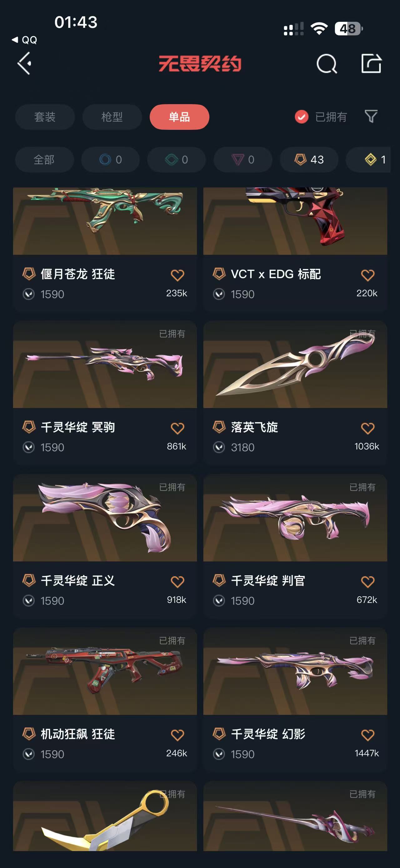Switch to the 套装 tab
This screenshot has width=400, height=868.
pyautogui.click(x=45, y=117)
